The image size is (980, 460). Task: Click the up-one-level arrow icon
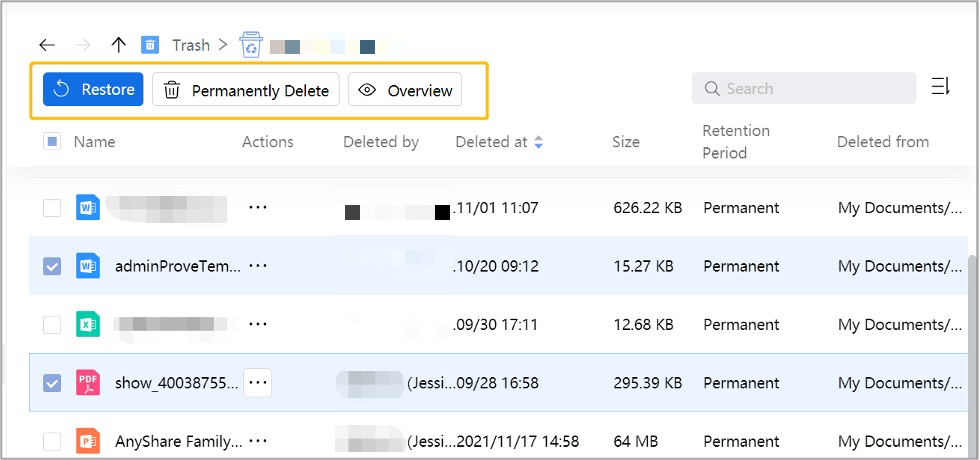[118, 45]
